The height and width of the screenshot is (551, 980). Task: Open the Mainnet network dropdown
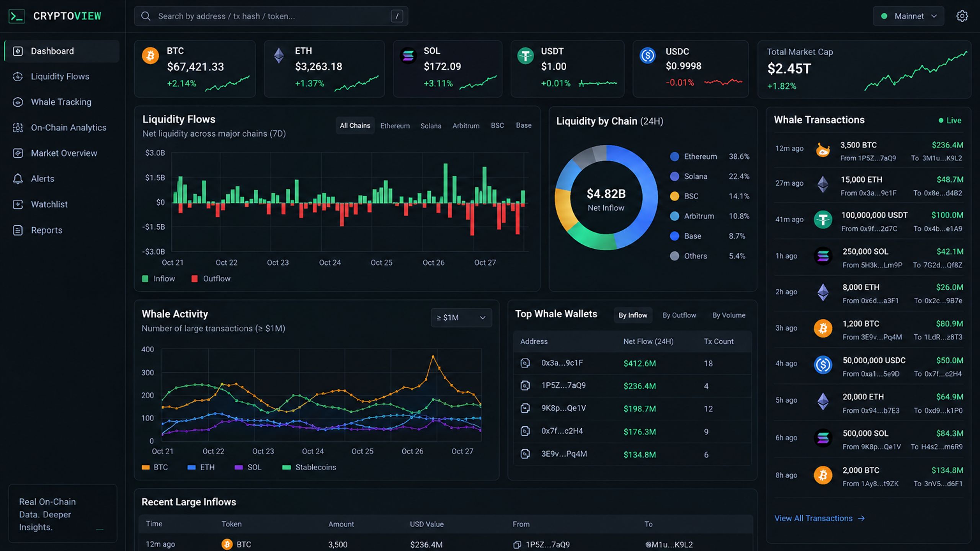pyautogui.click(x=908, y=16)
